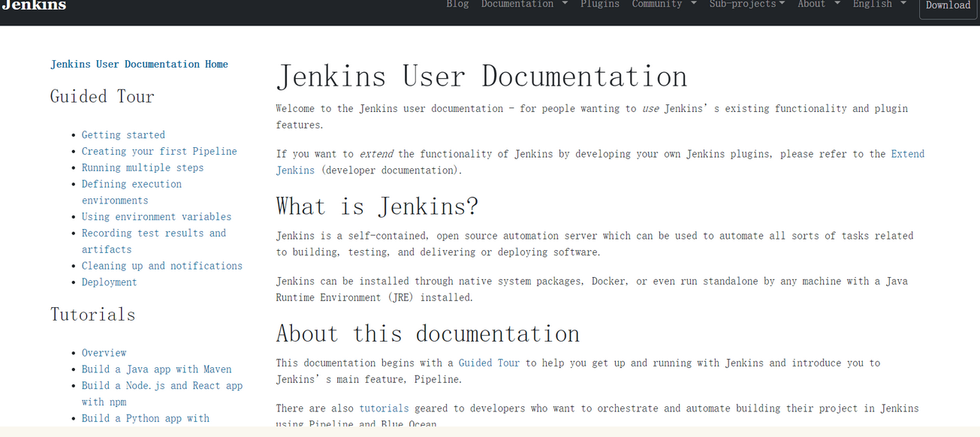This screenshot has height=437, width=980.
Task: Click the Guided Tour sidebar heading
Action: pyautogui.click(x=102, y=97)
